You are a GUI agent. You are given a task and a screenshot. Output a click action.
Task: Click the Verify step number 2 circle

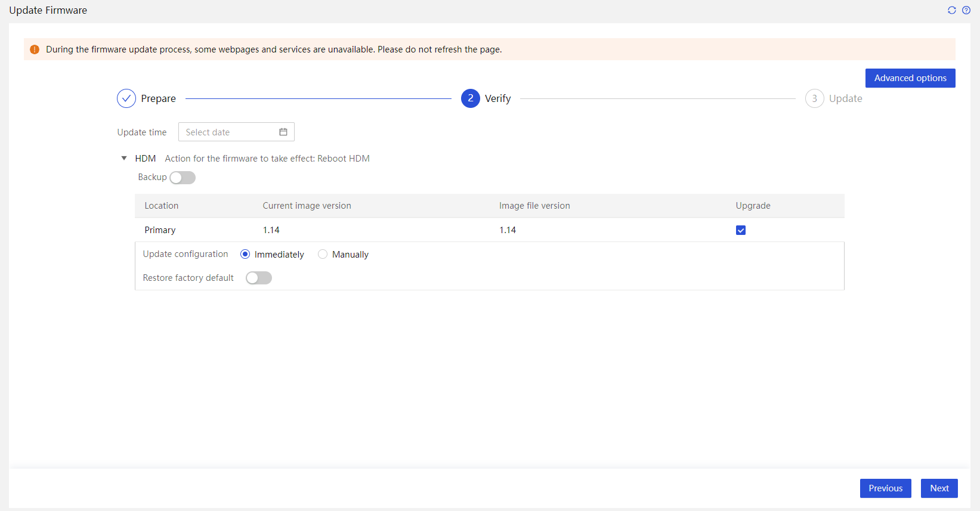(x=471, y=98)
